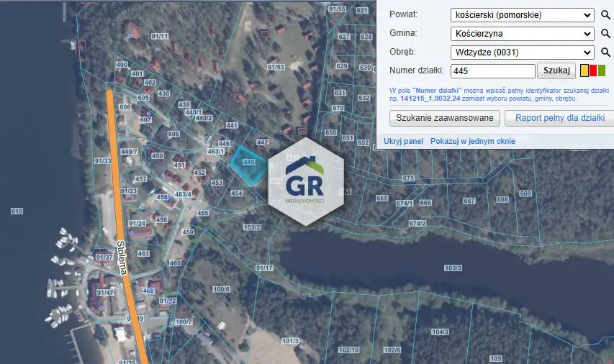Open Raport pełny dla działki

pos(559,119)
